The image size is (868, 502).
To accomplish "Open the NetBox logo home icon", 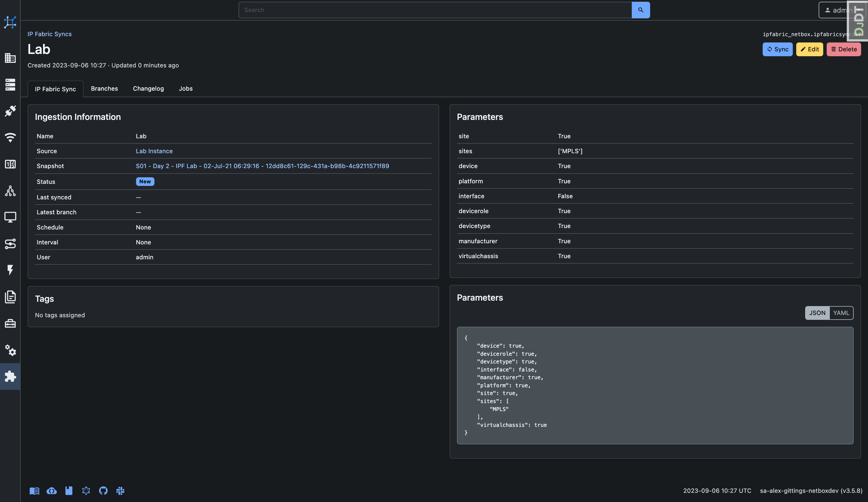I will (x=10, y=22).
